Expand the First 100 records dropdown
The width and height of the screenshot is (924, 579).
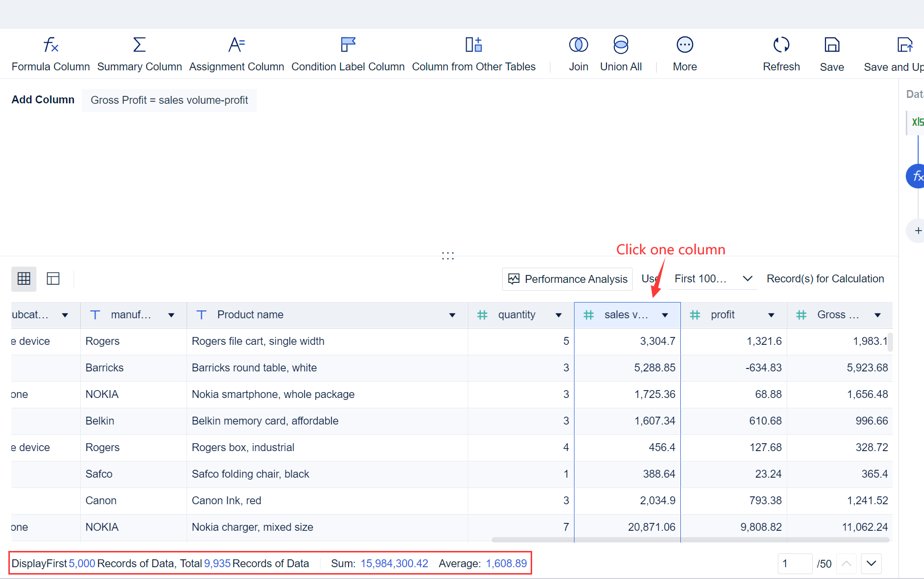pos(713,279)
